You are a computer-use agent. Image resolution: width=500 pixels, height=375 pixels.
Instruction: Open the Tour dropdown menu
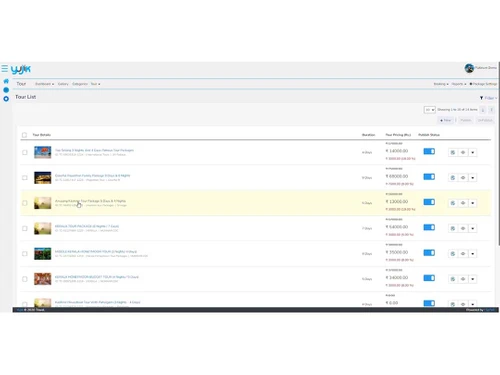[x=95, y=84]
